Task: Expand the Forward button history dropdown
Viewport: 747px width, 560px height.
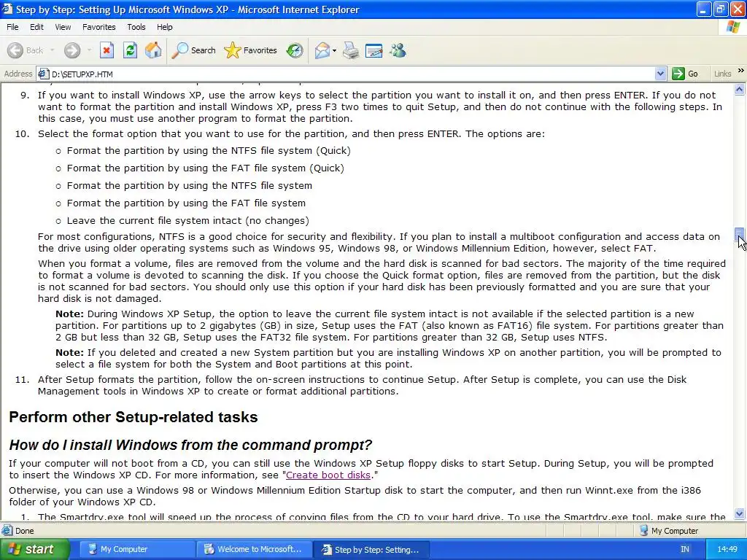Action: point(89,50)
